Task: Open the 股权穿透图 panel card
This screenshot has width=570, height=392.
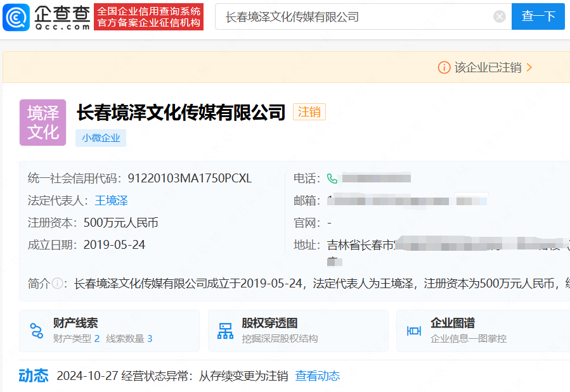Action: click(298, 330)
